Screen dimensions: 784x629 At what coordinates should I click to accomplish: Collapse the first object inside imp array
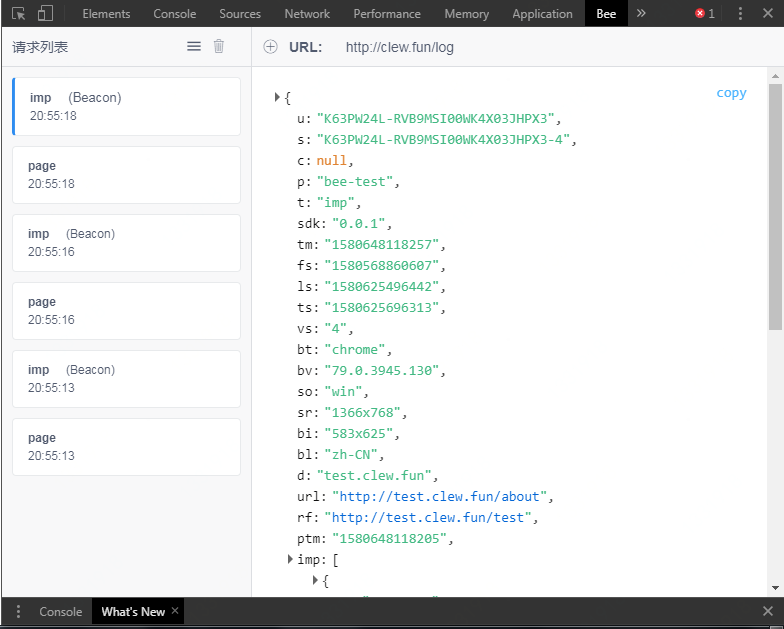[315, 580]
